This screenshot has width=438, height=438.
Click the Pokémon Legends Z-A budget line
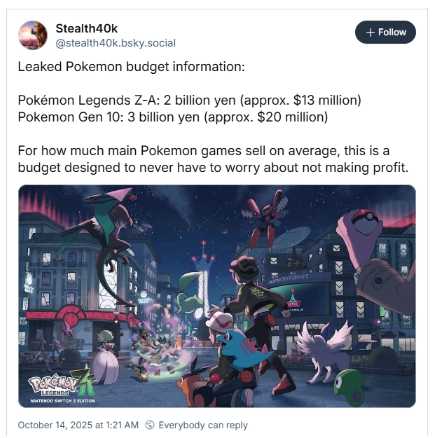point(189,100)
